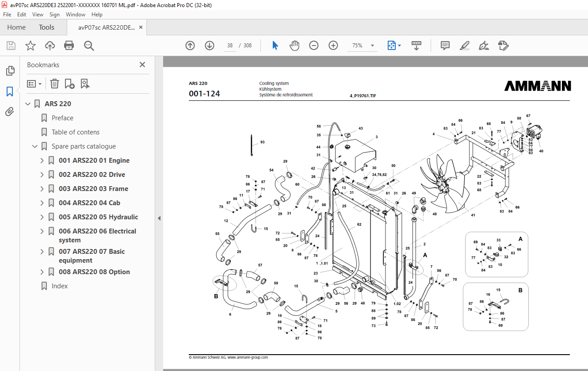Click the Save file icon
Viewport: 588px width, 371px height.
11,46
